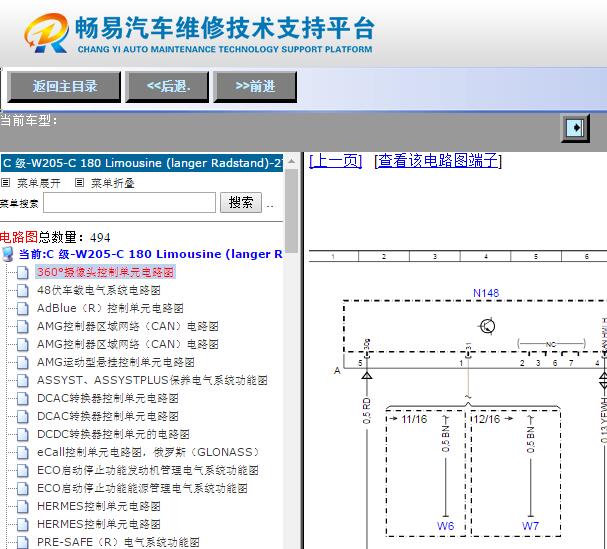Open the 上一页 link

pos(336,161)
